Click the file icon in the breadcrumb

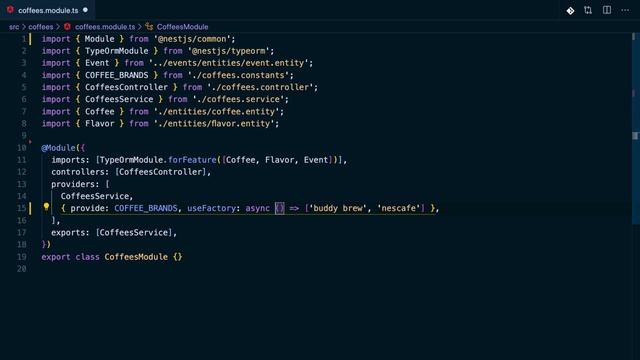pyautogui.click(x=67, y=27)
